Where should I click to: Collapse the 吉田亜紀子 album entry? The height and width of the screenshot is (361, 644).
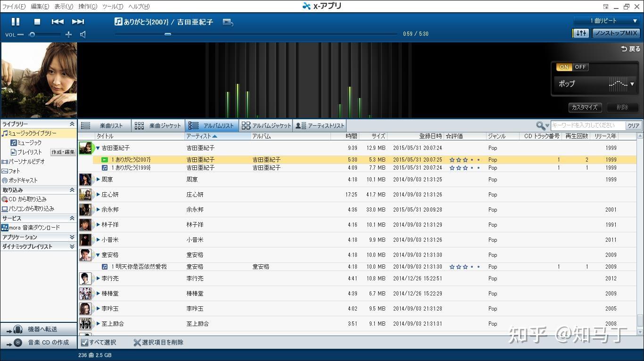(x=98, y=148)
